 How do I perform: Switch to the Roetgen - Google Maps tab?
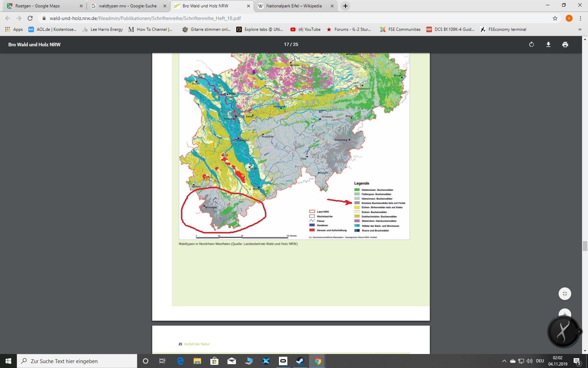44,6
